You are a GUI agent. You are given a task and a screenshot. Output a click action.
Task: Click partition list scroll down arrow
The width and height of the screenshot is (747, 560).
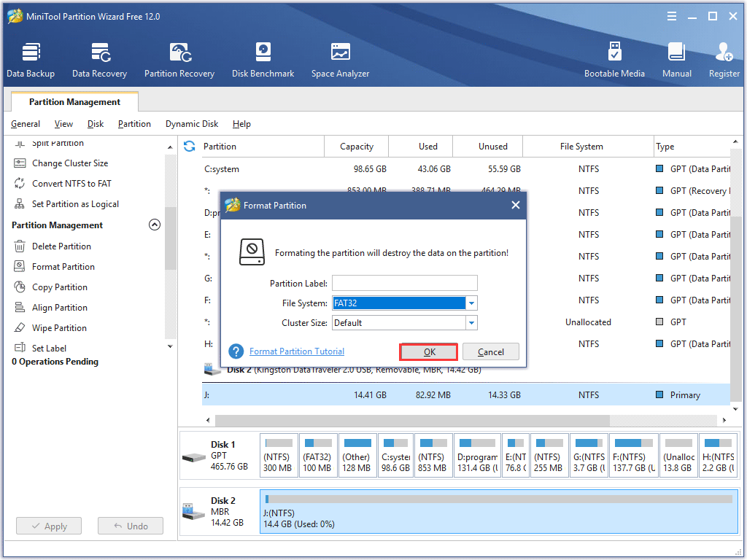click(735, 409)
